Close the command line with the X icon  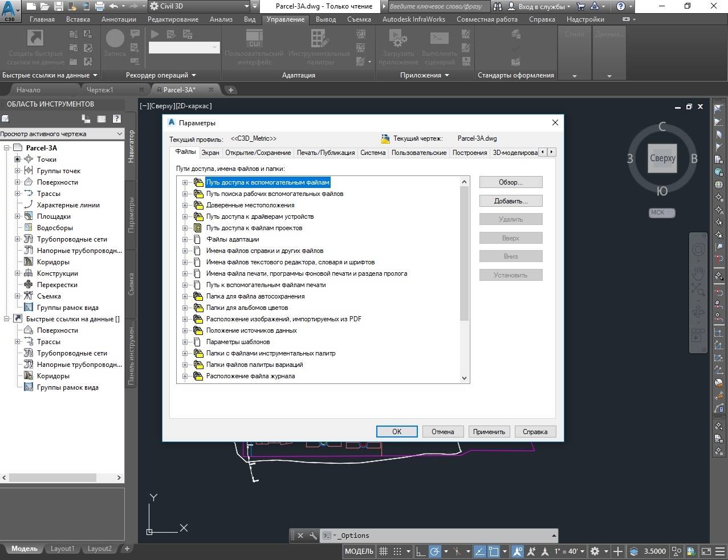tap(300, 536)
